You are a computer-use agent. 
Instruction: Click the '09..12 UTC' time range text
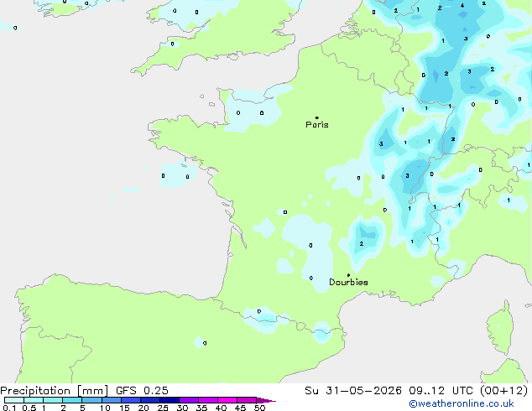pos(441,391)
